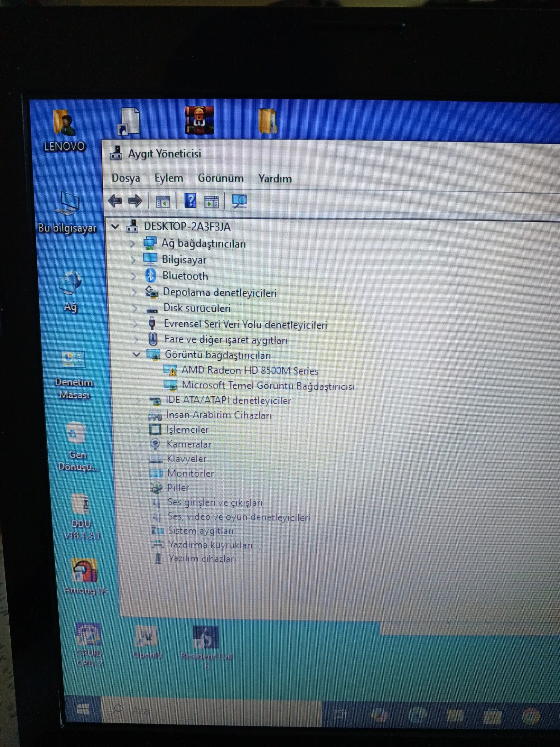Viewport: 560px width, 747px height.
Task: Select the Denetim Masası desktop icon
Action: 74,375
